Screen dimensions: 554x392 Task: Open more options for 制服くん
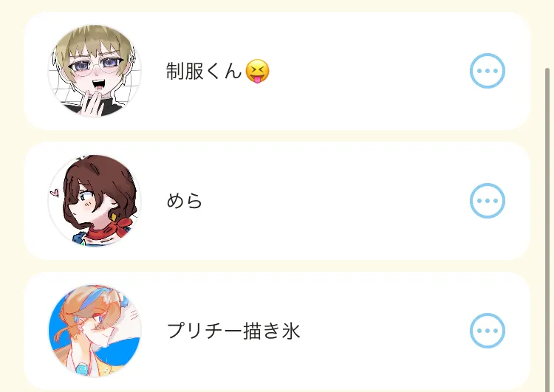click(x=488, y=71)
